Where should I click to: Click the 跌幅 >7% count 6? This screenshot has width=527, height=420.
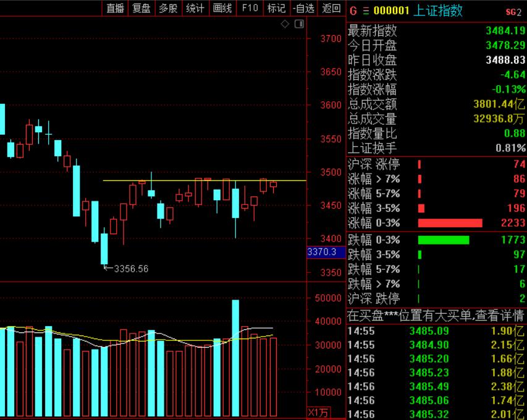522,284
